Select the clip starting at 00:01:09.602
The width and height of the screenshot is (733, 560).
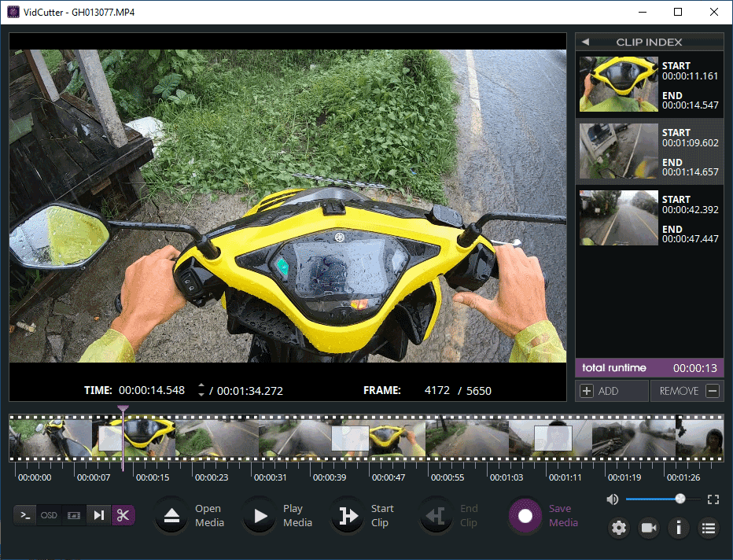650,151
